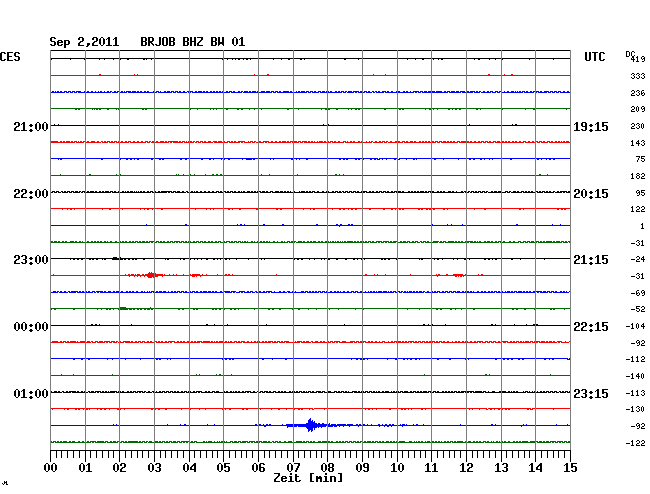
Task: Click the x-axis tick label 11
Action: (431, 468)
